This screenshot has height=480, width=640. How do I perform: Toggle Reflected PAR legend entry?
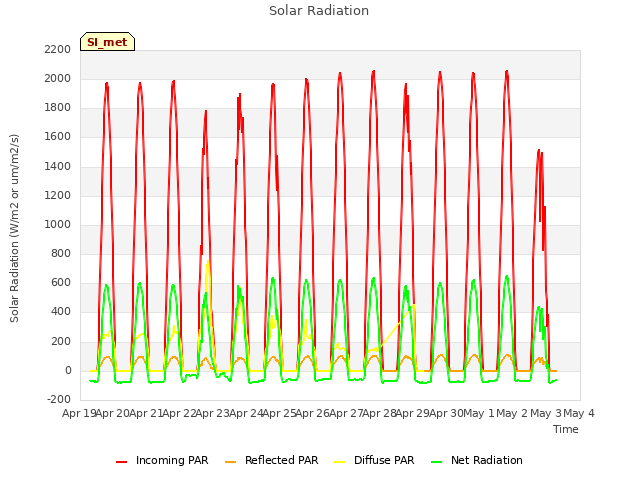pos(271,460)
